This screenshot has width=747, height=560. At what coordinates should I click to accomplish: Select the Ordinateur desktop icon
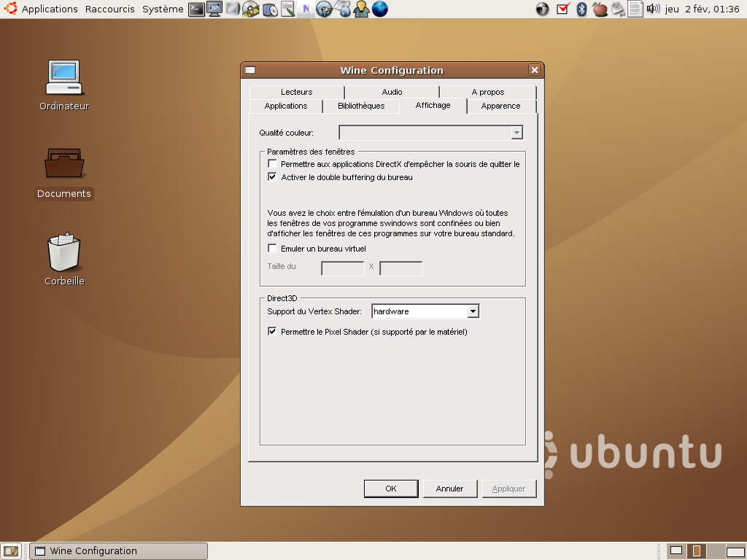64,85
